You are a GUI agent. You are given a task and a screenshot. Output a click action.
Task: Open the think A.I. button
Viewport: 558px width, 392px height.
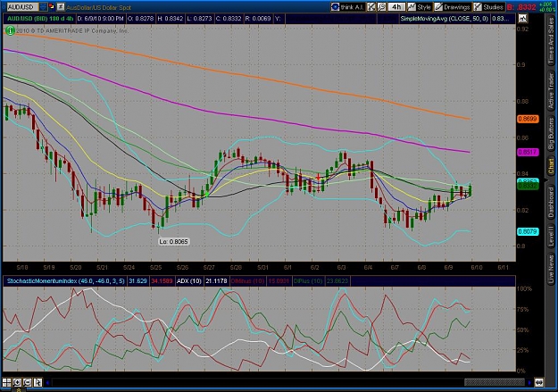tap(347, 7)
